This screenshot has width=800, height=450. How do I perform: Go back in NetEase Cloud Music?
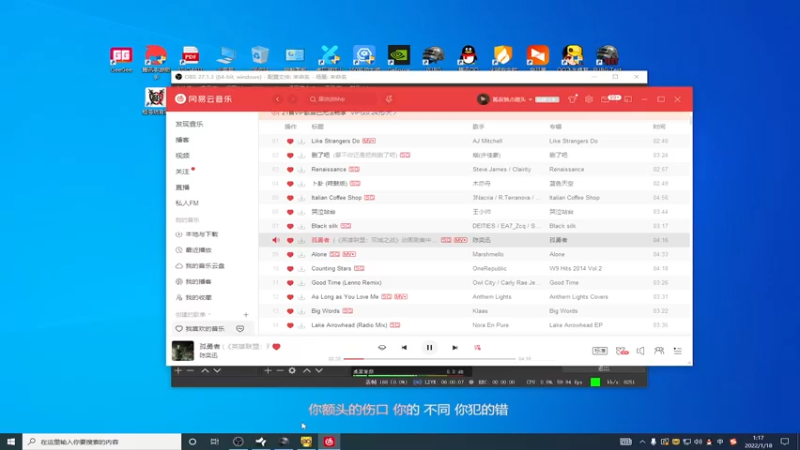click(278, 99)
